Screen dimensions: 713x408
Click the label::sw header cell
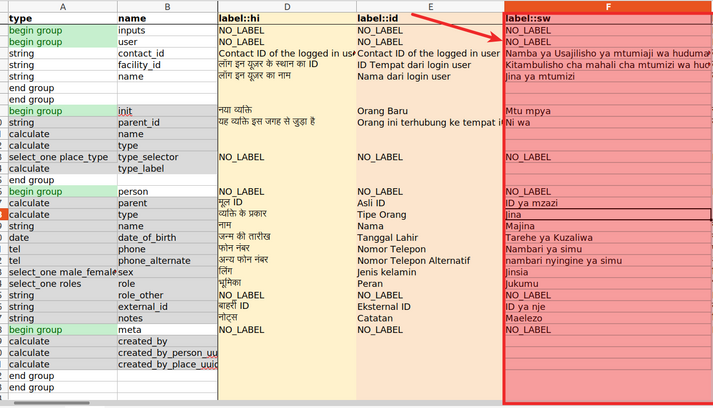[608, 19]
